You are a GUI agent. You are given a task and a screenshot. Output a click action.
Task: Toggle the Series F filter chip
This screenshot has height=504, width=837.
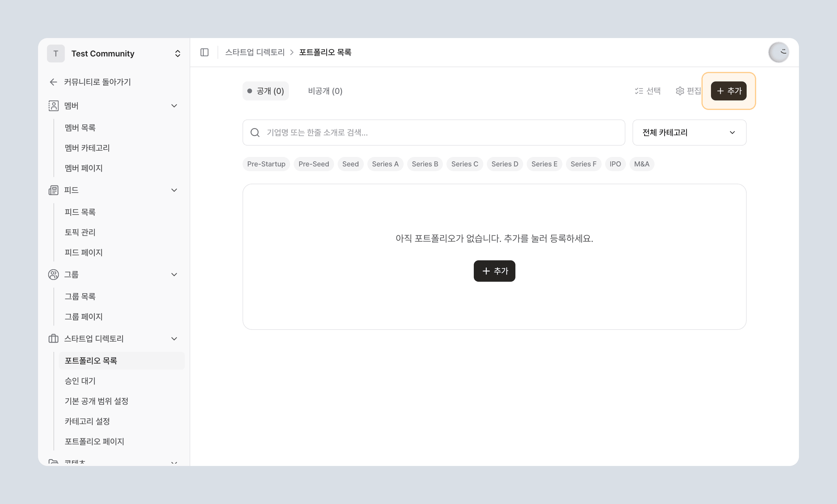583,164
